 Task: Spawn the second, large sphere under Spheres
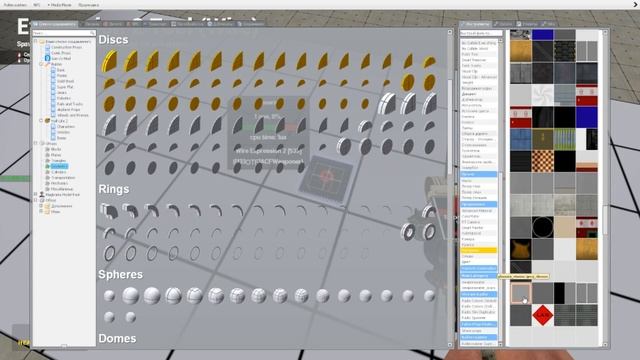[131, 296]
